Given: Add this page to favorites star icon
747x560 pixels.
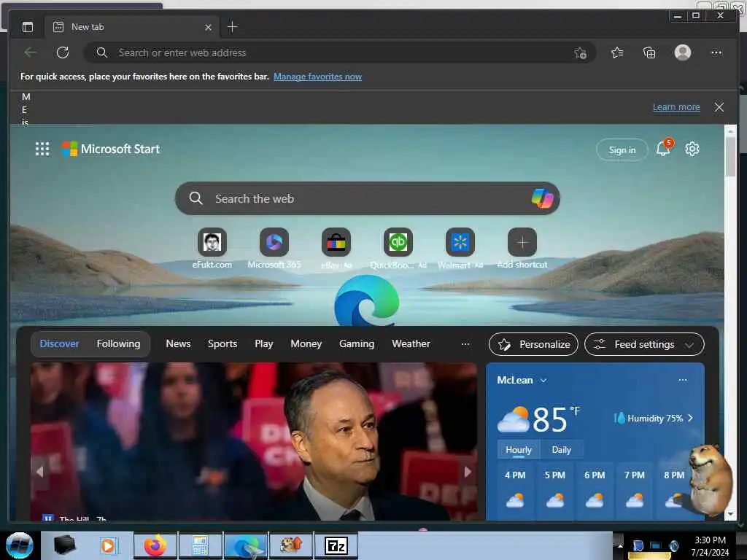Looking at the screenshot, I should pos(580,52).
